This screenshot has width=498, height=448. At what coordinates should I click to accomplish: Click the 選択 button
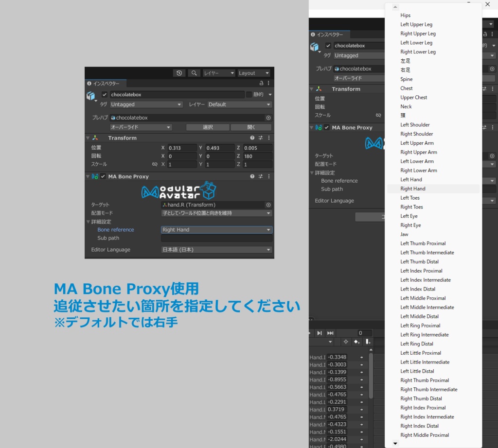click(x=208, y=127)
